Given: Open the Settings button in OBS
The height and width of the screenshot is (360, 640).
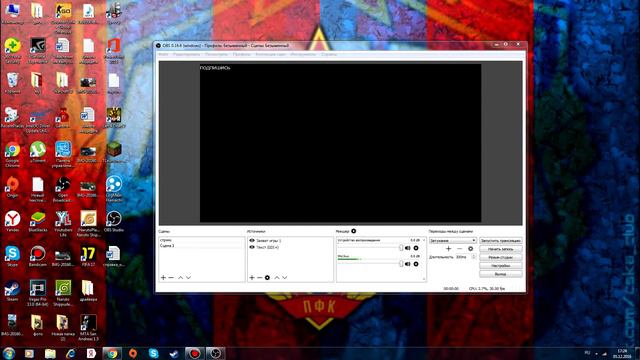Looking at the screenshot, I should pos(501,266).
